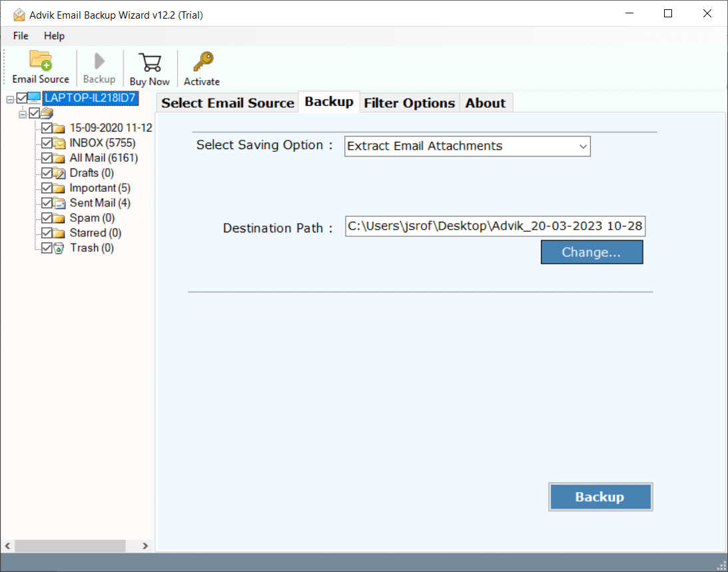Toggle the mailbox account node checkbox
Image resolution: width=728 pixels, height=572 pixels.
pyautogui.click(x=35, y=113)
